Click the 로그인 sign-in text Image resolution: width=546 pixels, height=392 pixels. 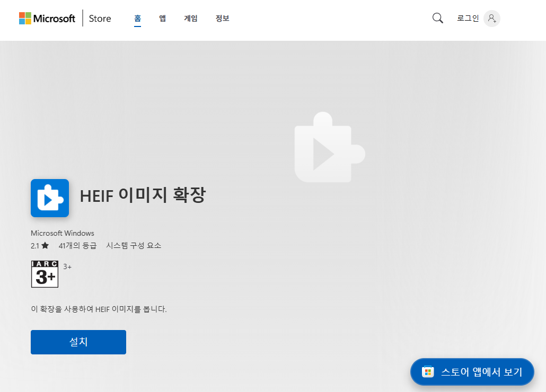[468, 18]
